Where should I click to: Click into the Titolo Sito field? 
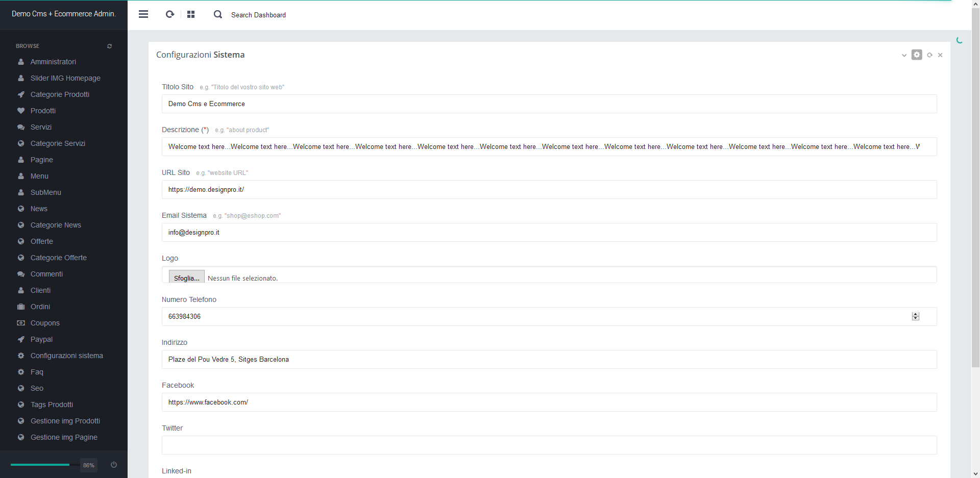coord(549,104)
